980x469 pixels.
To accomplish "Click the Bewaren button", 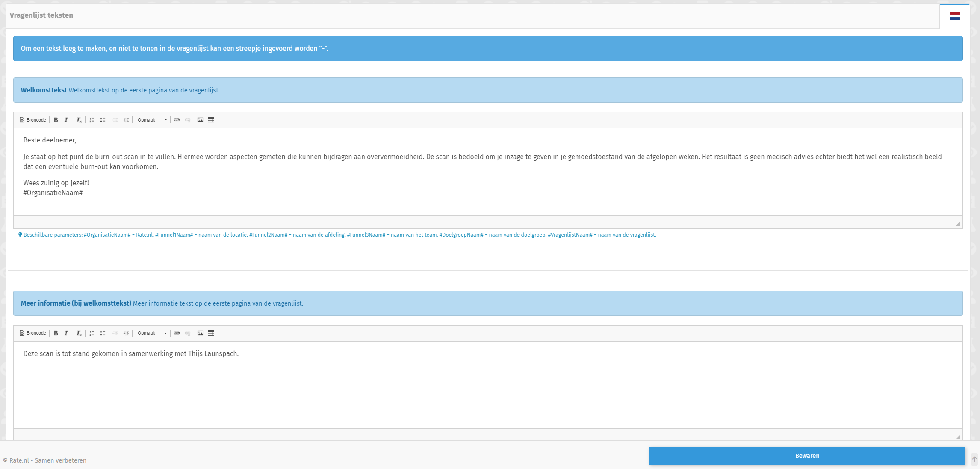I will [x=807, y=456].
